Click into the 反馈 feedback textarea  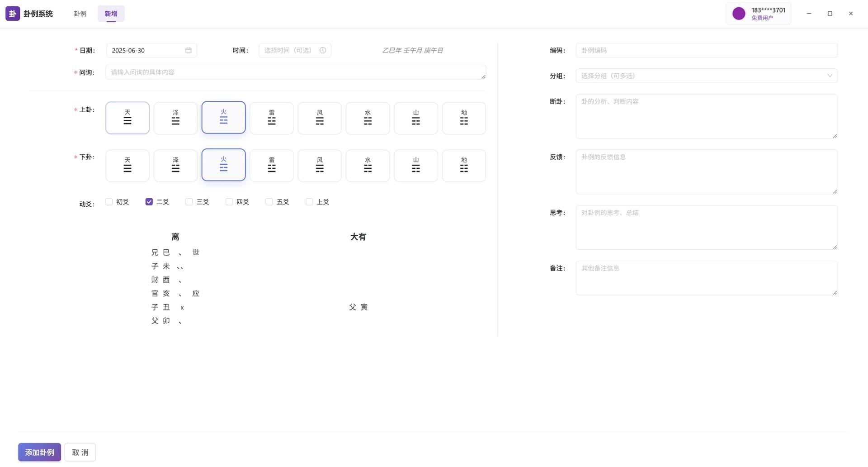coord(707,172)
